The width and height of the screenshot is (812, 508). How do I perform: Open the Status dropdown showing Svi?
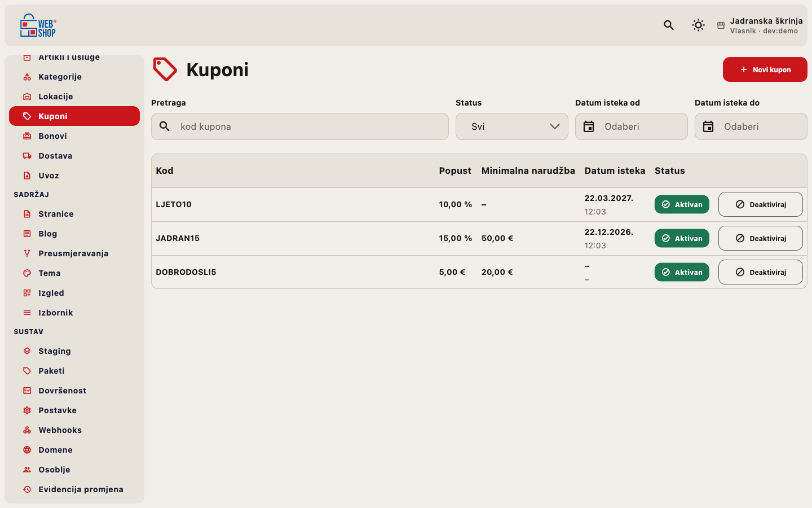click(512, 126)
